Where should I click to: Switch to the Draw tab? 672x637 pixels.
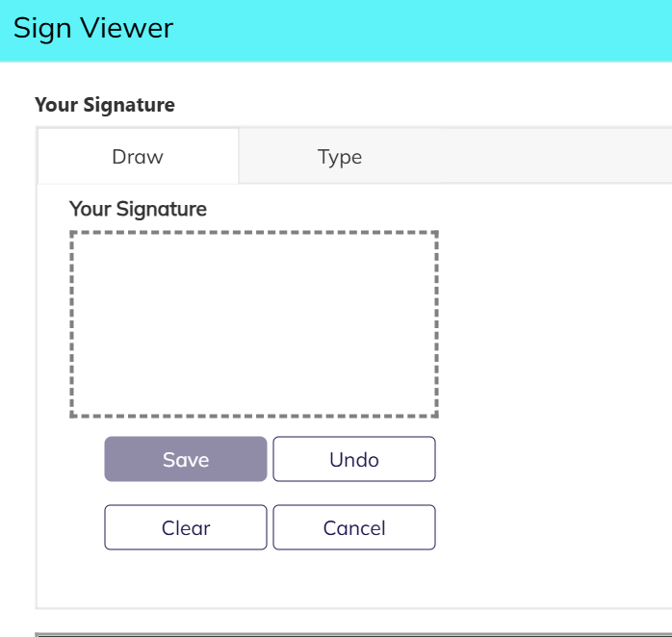[138, 156]
